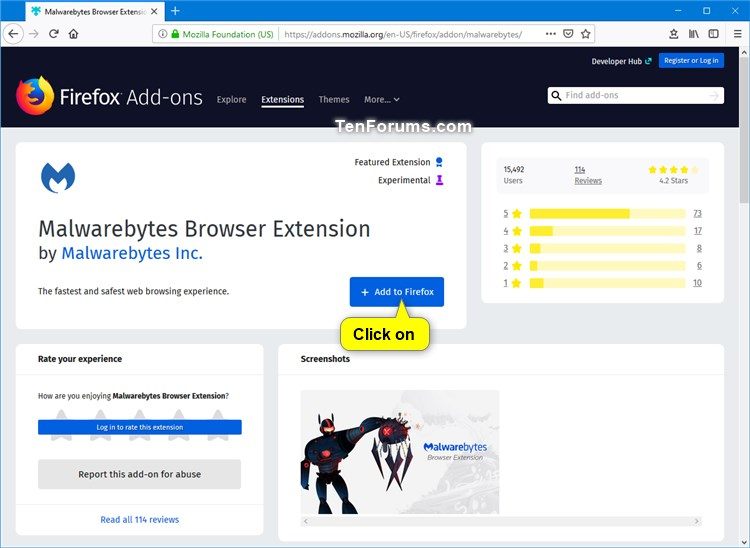Open Read all 114 reviews link
Viewport: 750px width, 548px height.
pyautogui.click(x=140, y=519)
